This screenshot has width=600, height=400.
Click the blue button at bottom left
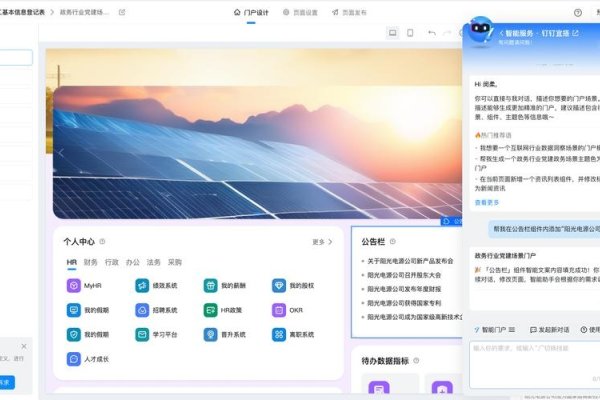pos(7,382)
